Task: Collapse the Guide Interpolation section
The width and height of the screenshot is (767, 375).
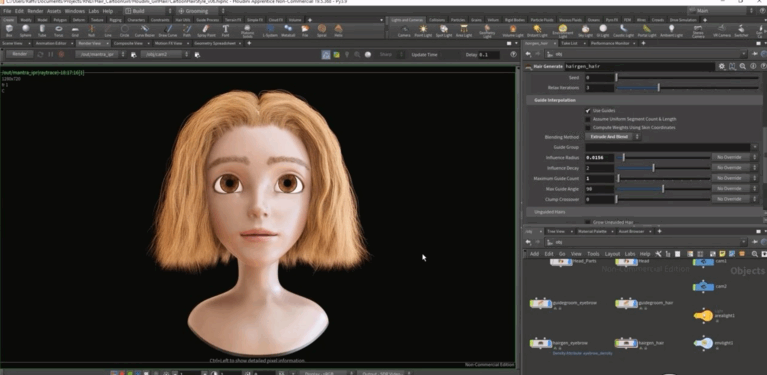Action: click(643, 100)
